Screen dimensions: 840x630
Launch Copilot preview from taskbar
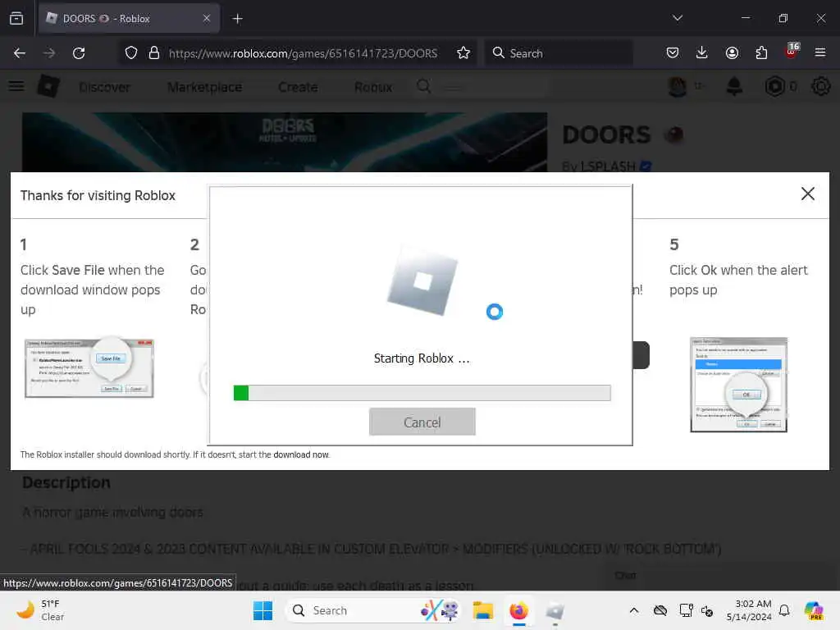(814, 610)
